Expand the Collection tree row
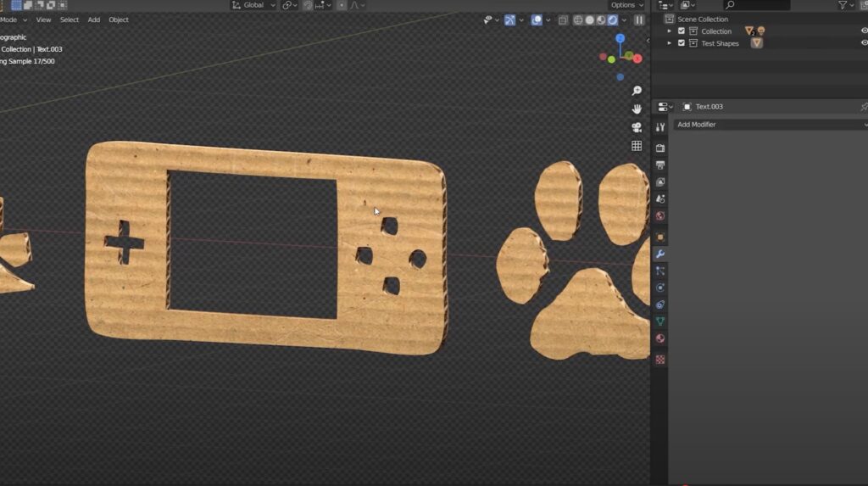Viewport: 868px width, 486px height. pos(670,31)
